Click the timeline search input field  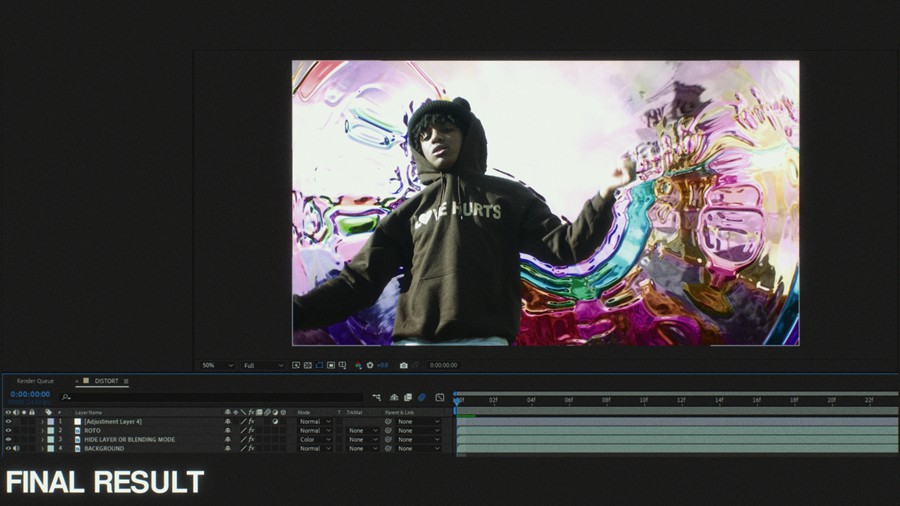(200, 397)
